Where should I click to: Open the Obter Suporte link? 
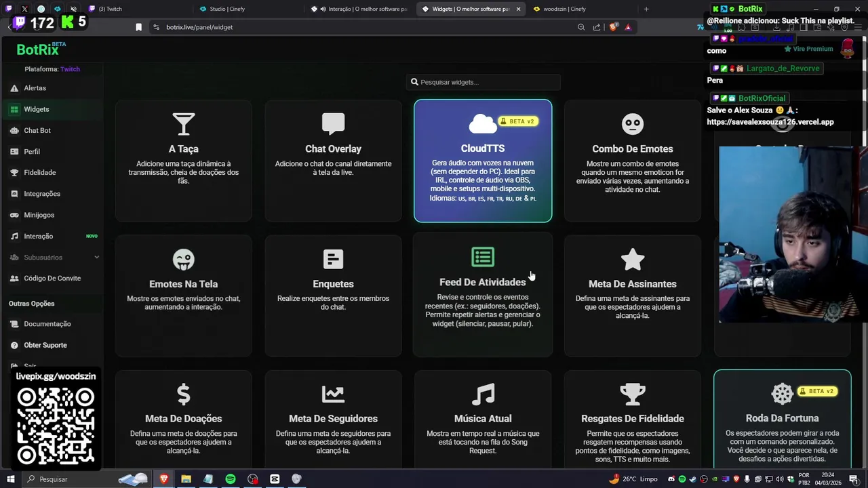(45, 345)
